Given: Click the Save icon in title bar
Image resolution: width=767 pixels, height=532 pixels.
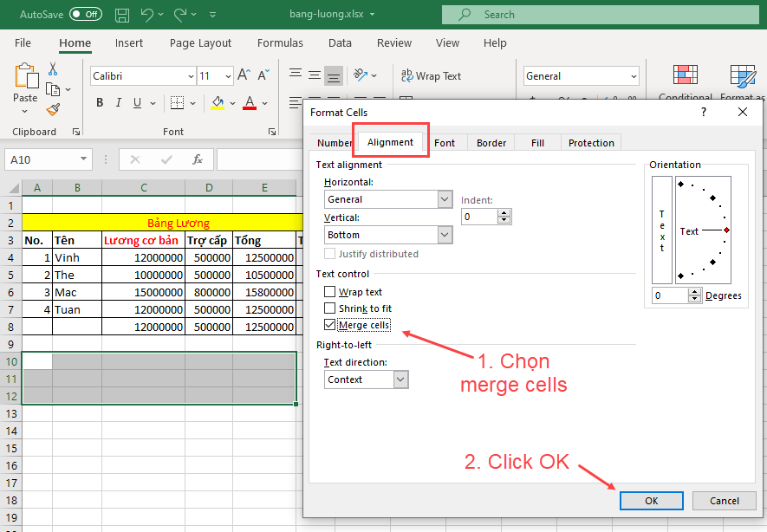Looking at the screenshot, I should pos(122,15).
